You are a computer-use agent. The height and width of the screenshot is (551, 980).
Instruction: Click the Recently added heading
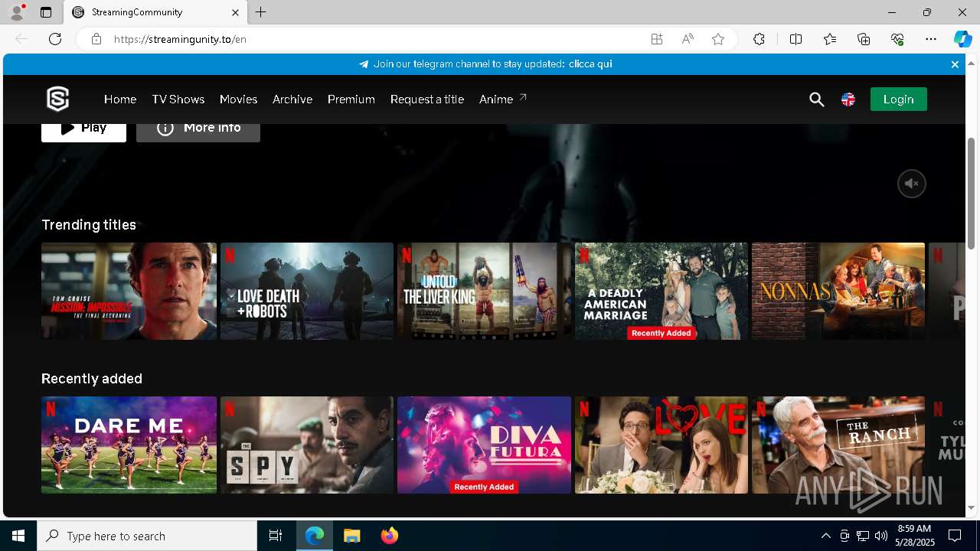(92, 379)
